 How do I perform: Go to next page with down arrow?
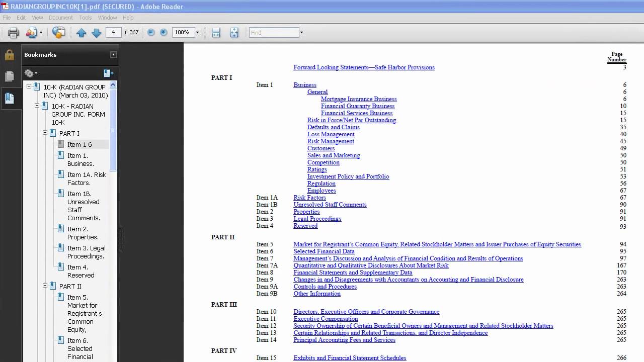[97, 33]
